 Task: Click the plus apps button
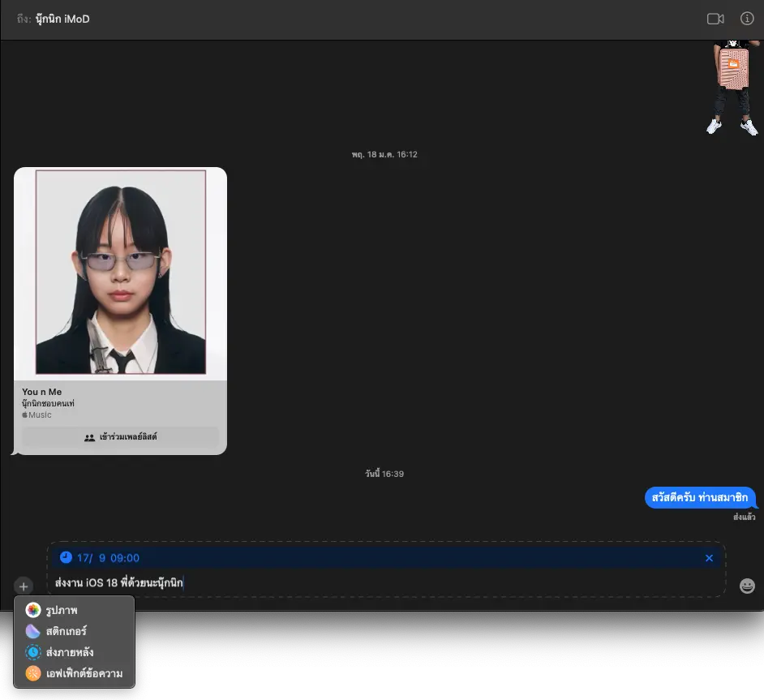pyautogui.click(x=24, y=586)
